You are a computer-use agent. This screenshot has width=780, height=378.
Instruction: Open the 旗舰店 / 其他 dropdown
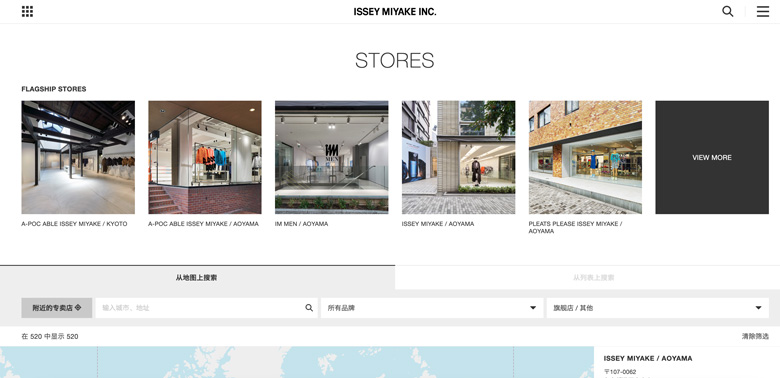658,308
